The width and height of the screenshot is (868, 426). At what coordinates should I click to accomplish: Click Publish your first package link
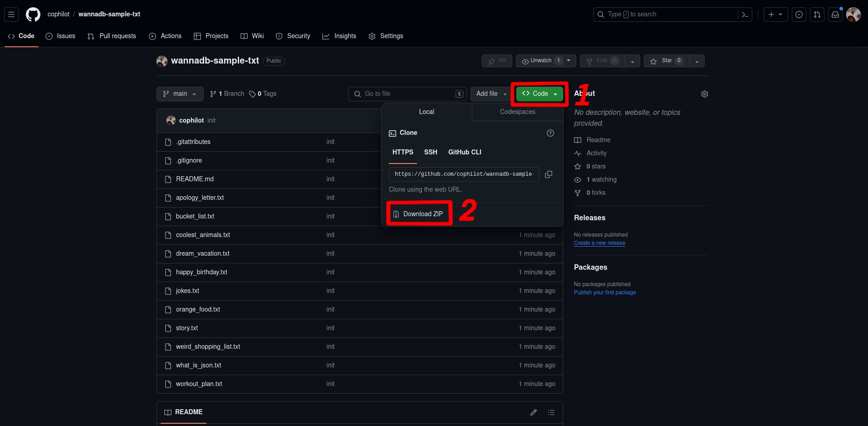pyautogui.click(x=605, y=293)
